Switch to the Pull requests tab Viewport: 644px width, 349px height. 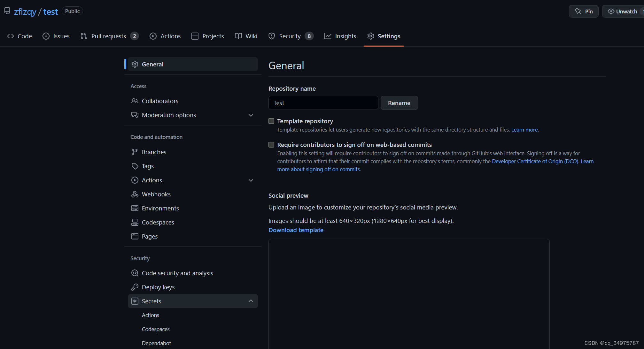click(x=109, y=36)
